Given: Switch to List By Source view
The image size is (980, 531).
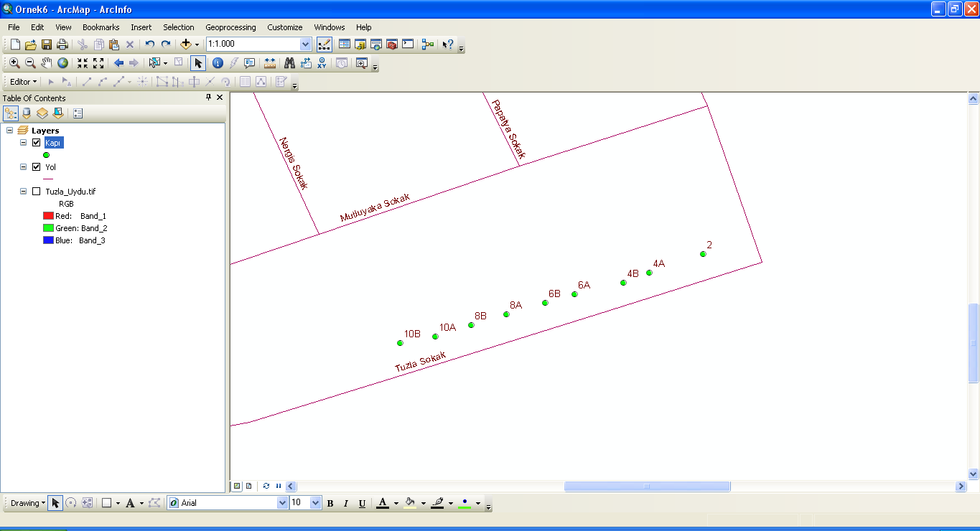Looking at the screenshot, I should coord(27,113).
